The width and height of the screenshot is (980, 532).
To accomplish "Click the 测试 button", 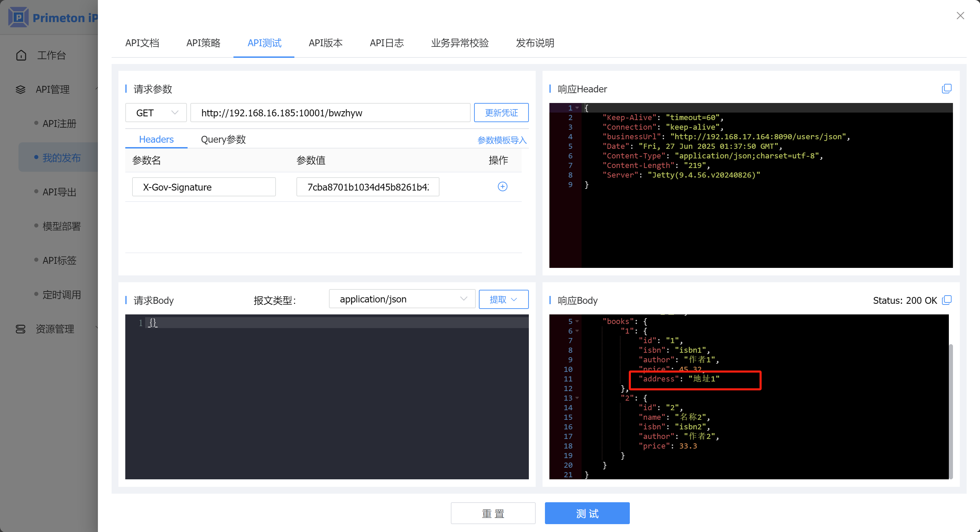I will [x=587, y=513].
